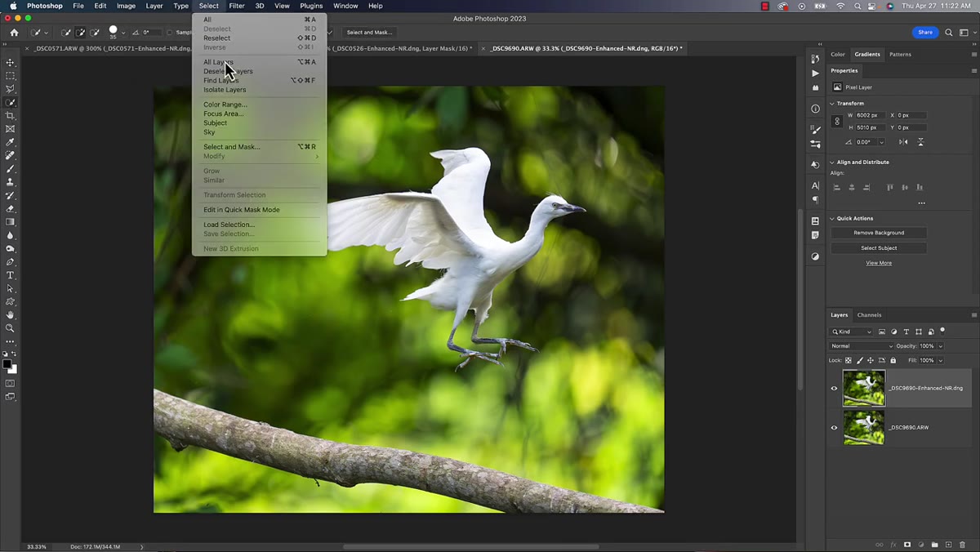Open brush preset picker dropdown
Image resolution: width=980 pixels, height=552 pixels.
coord(123,33)
